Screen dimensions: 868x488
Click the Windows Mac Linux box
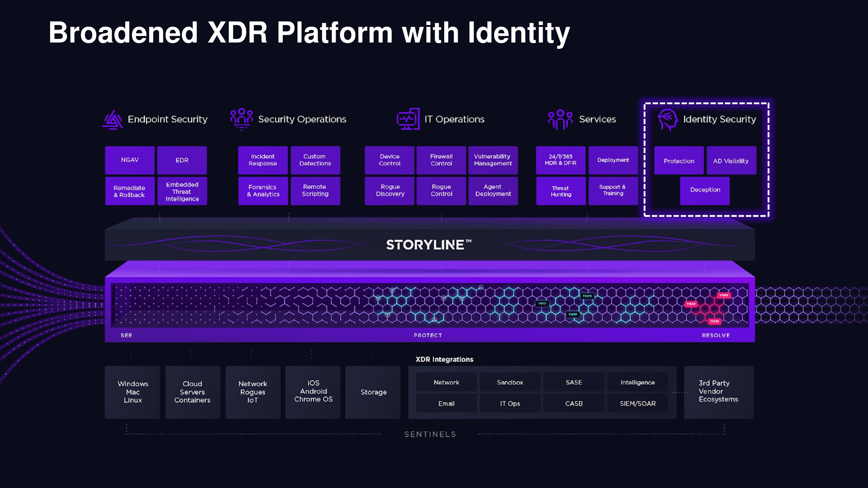click(x=132, y=392)
